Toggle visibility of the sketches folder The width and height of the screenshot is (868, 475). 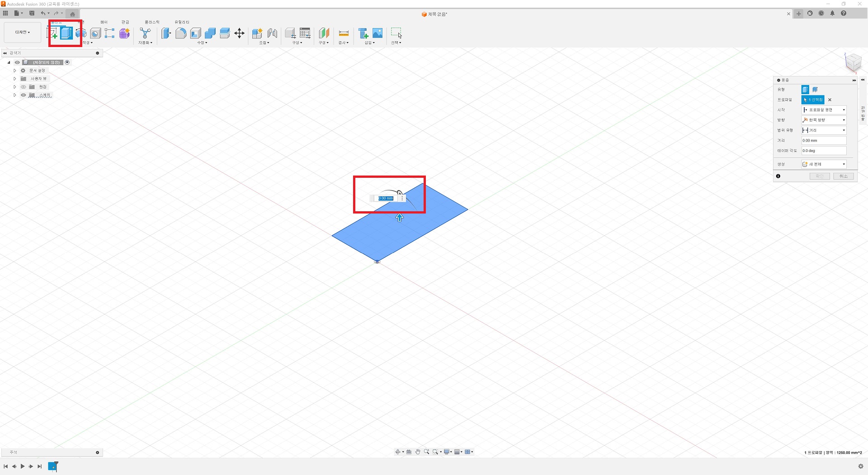pos(23,95)
